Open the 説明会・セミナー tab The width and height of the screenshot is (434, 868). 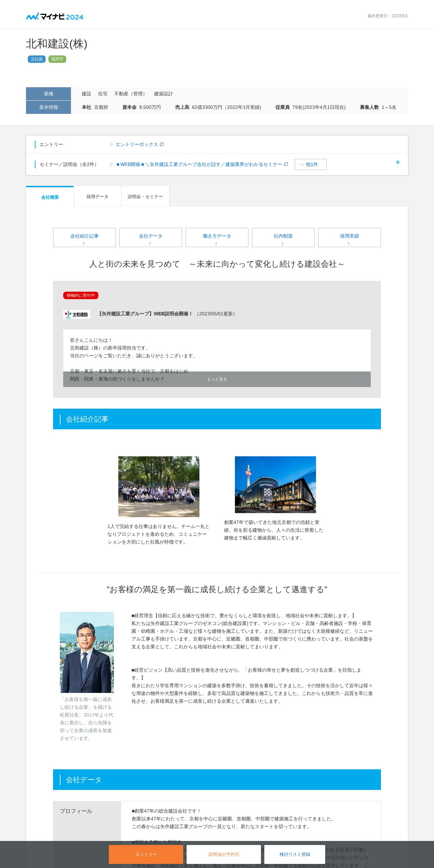pos(145,196)
